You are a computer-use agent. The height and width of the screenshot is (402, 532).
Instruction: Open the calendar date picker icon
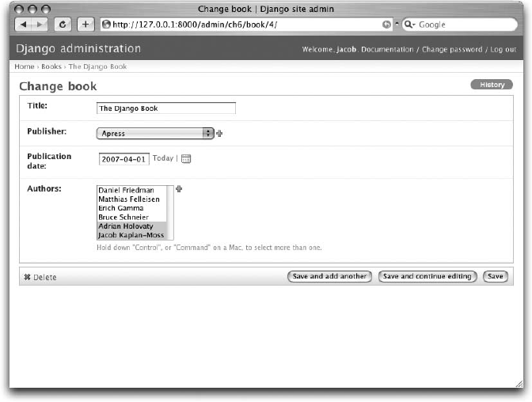point(186,158)
